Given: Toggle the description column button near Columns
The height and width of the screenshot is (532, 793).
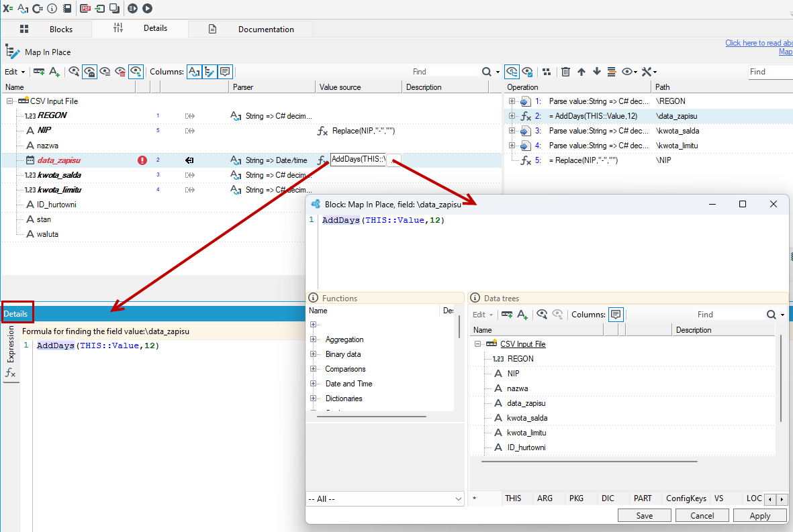Looking at the screenshot, I should (225, 72).
